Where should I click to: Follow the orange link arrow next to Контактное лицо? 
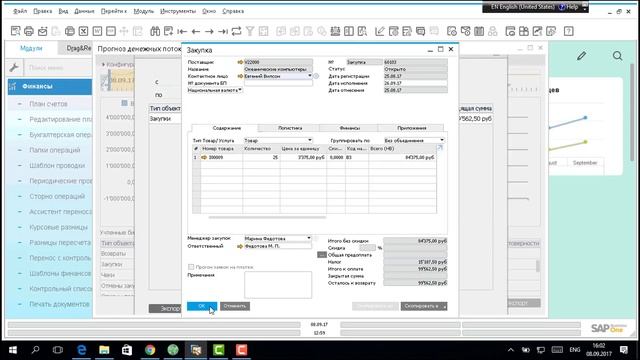coord(240,76)
